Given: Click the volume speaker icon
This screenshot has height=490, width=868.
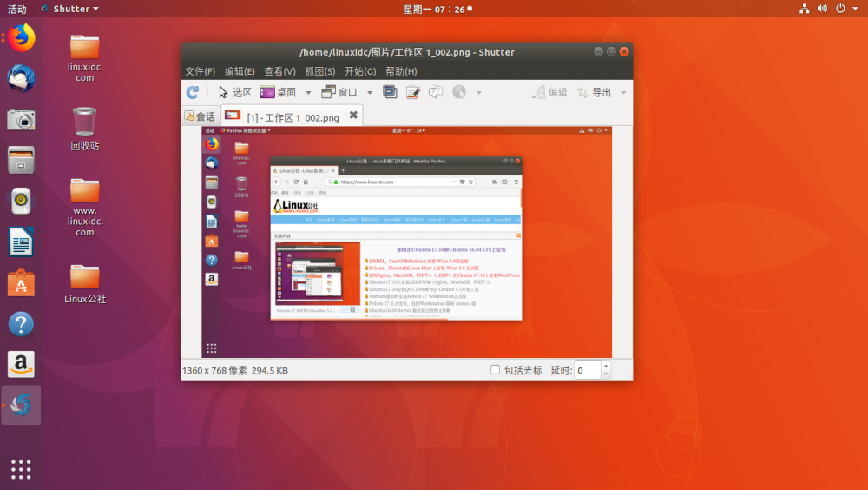Looking at the screenshot, I should click(x=823, y=9).
